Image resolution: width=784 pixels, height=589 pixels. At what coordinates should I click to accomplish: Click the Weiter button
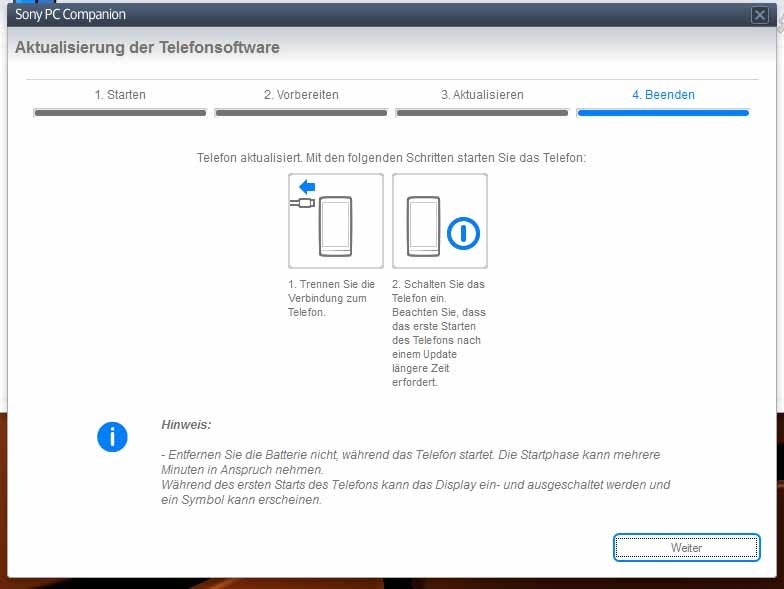point(686,548)
